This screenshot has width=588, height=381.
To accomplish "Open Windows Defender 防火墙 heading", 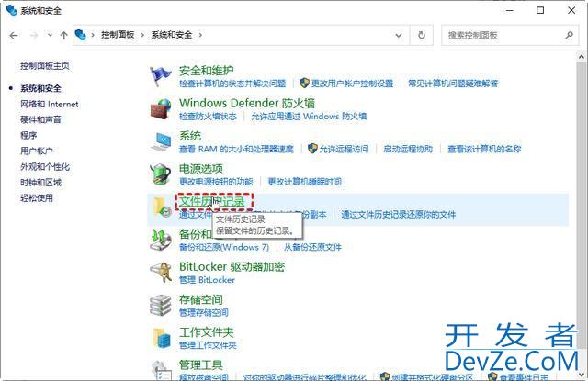I will pyautogui.click(x=247, y=103).
